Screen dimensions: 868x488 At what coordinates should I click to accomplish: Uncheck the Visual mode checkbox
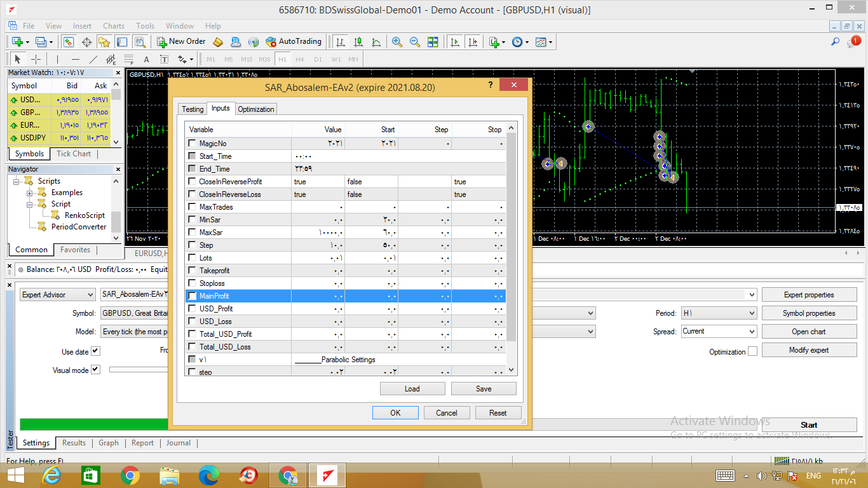coord(95,369)
